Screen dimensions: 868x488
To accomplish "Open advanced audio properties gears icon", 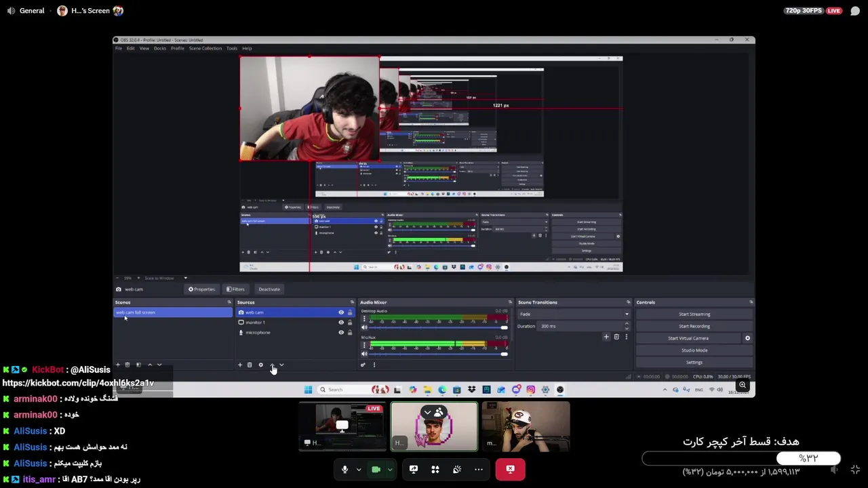I will (x=363, y=365).
